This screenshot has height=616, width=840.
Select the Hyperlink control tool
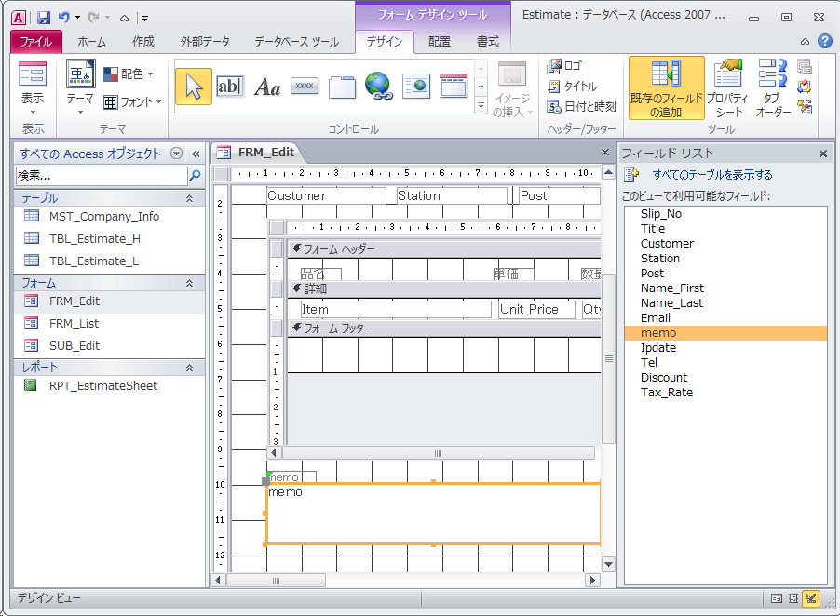[x=379, y=87]
